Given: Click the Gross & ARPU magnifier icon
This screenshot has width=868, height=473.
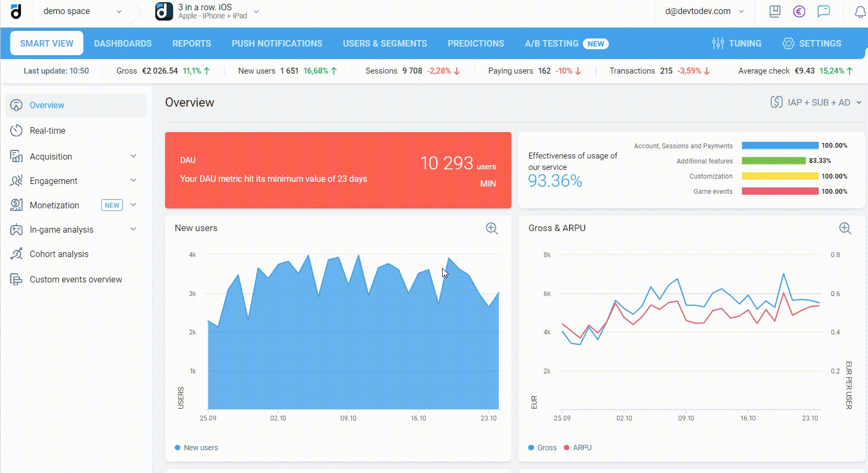Looking at the screenshot, I should coord(845,228).
